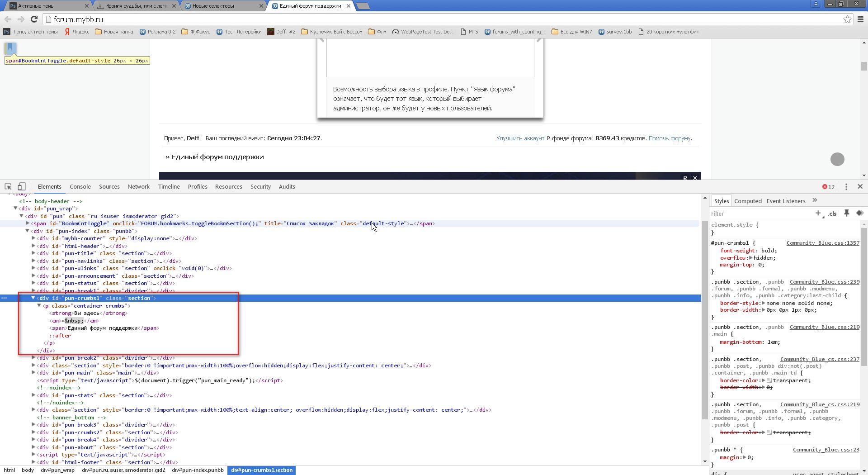The height and width of the screenshot is (475, 868).
Task: Expand the div#pun-main node
Action: [x=33, y=372]
